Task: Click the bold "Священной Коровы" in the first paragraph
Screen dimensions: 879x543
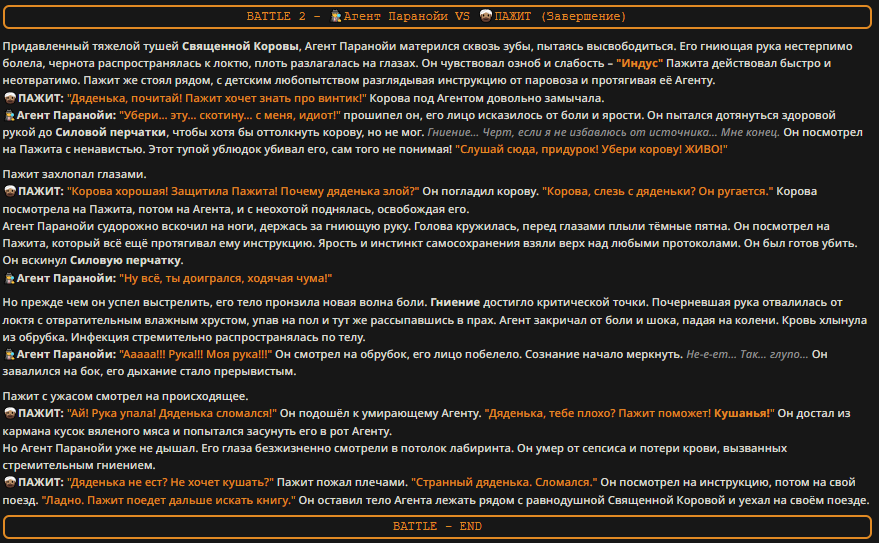Action: [240, 47]
